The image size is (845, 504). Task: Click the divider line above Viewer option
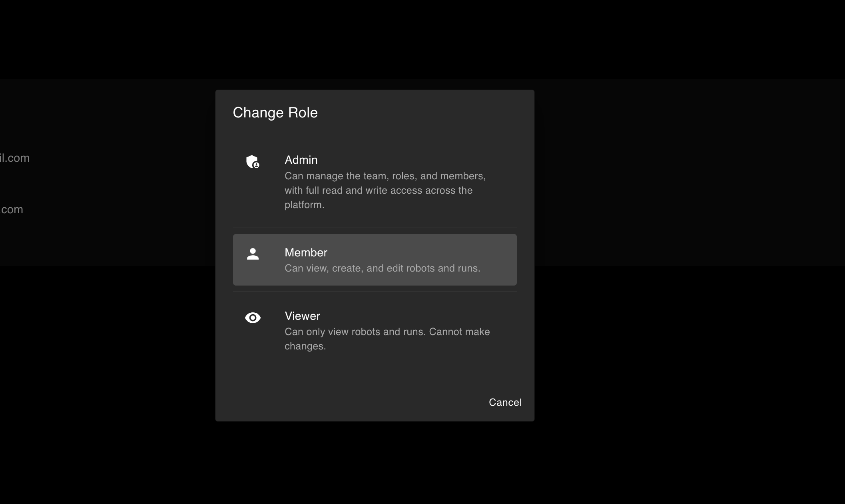375,292
